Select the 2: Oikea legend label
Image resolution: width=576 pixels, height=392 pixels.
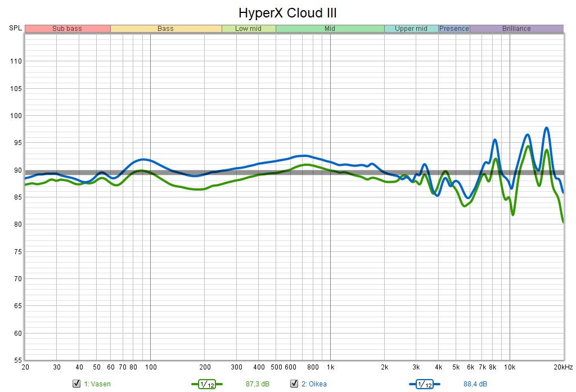[x=314, y=384]
